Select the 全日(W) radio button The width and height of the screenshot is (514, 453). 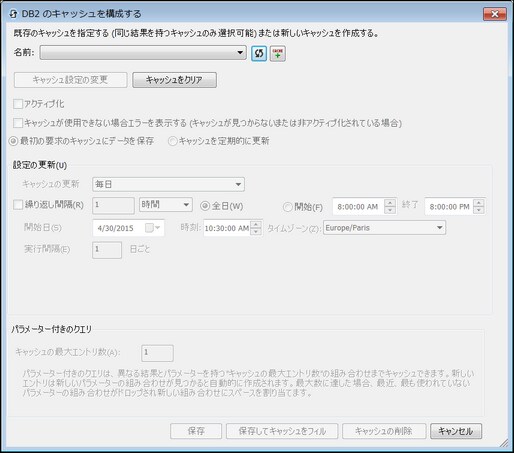click(205, 206)
